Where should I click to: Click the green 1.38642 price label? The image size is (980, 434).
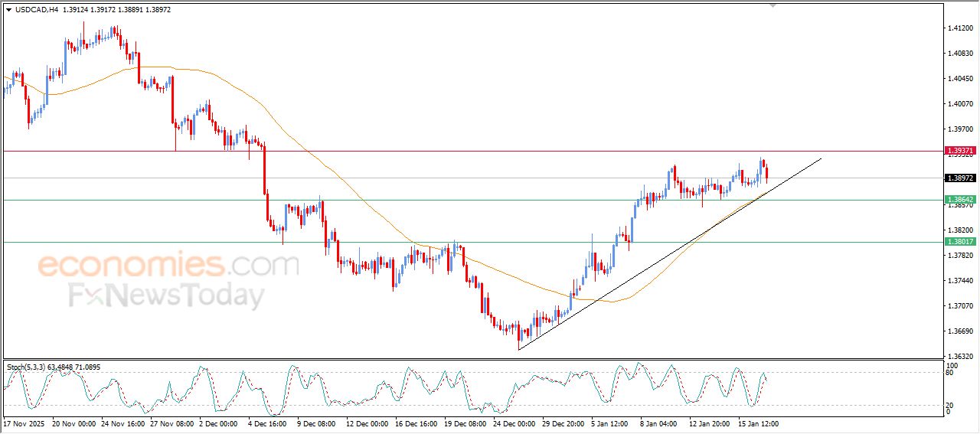click(960, 200)
